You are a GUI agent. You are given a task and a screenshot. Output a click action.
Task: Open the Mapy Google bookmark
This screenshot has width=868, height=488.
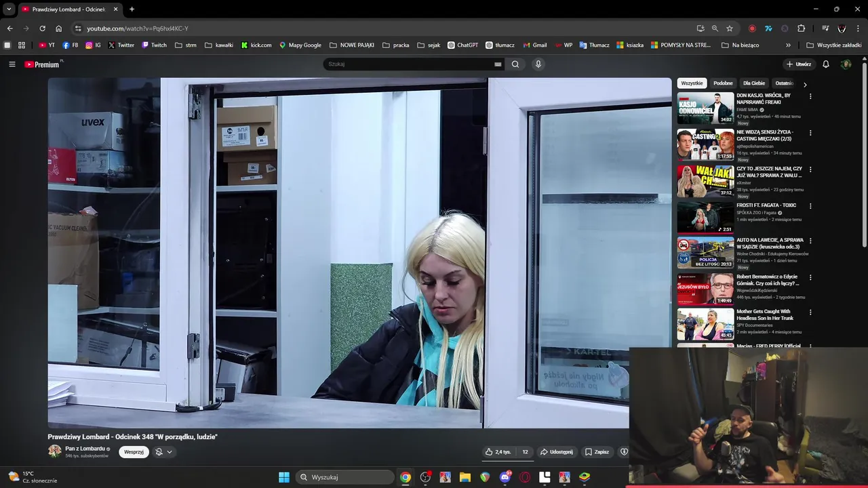tap(300, 45)
